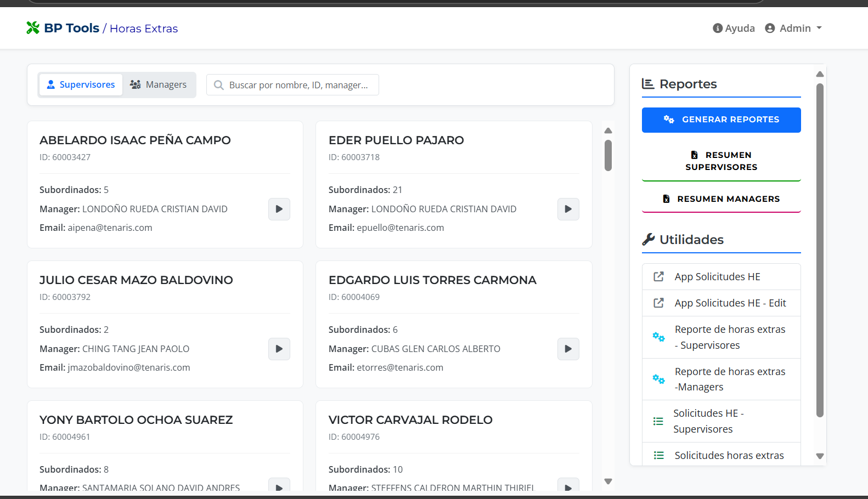Image resolution: width=868 pixels, height=499 pixels.
Task: Open details arrow for Julio Cesar Mazo Baldovino
Action: (x=279, y=349)
